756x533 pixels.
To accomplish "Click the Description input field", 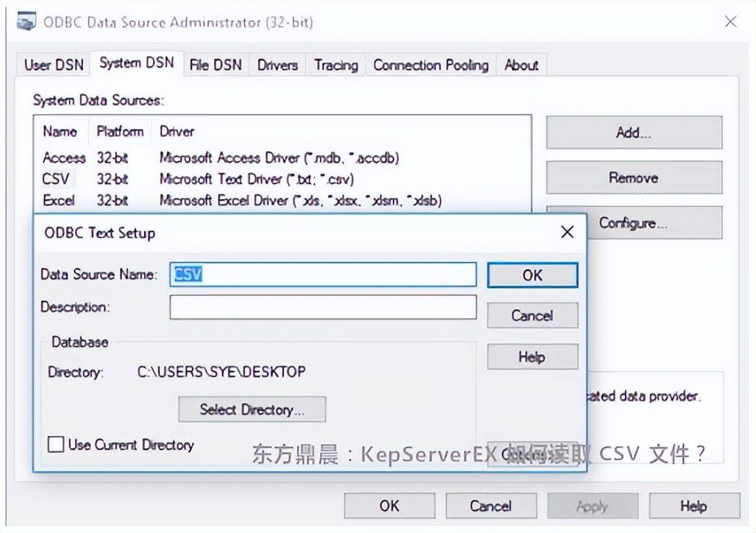I will (323, 307).
